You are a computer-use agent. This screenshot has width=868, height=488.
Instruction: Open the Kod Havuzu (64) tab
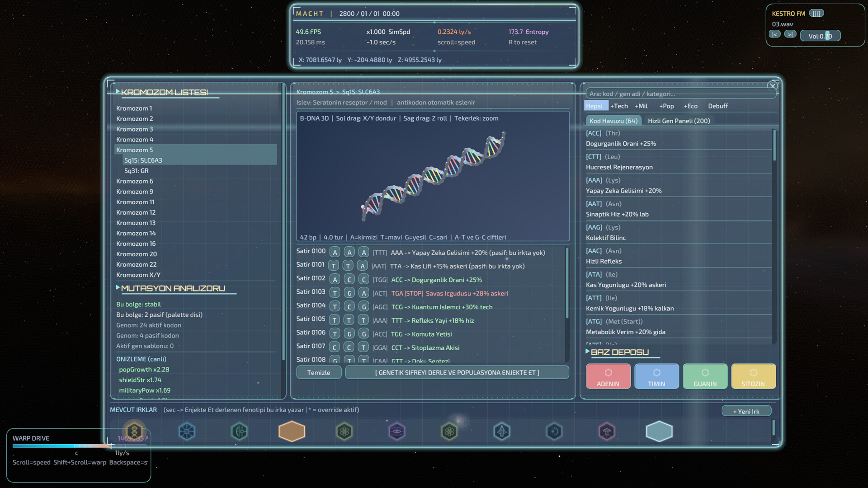[613, 121]
